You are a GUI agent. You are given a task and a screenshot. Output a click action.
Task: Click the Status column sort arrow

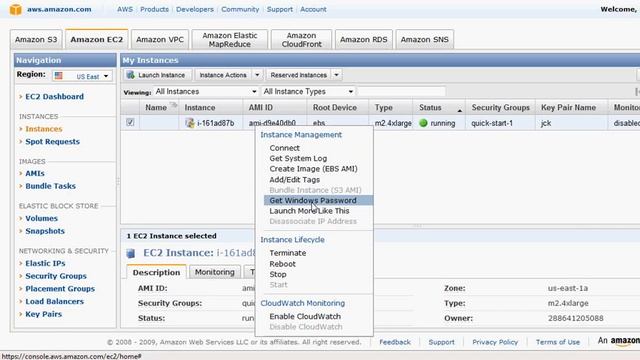click(460, 110)
